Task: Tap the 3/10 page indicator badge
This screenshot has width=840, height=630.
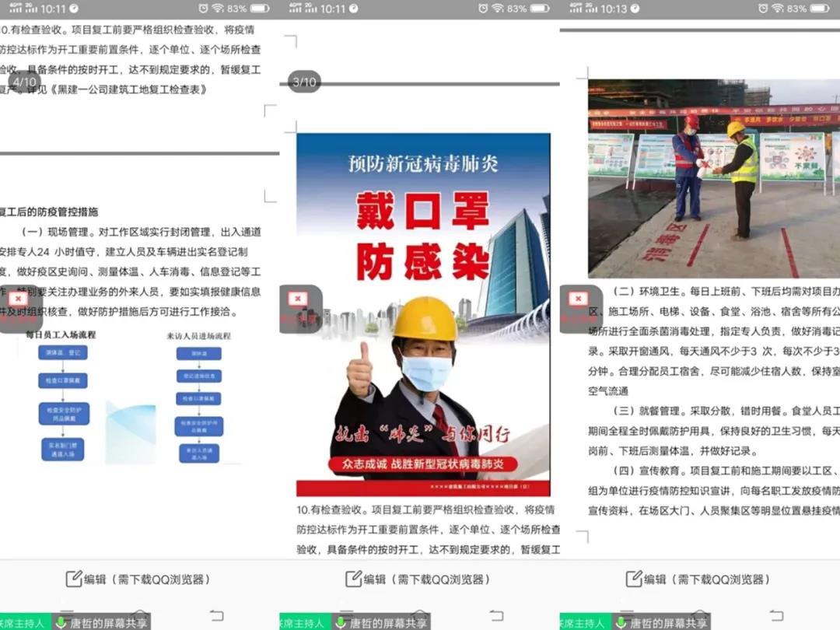Action: 303,82
